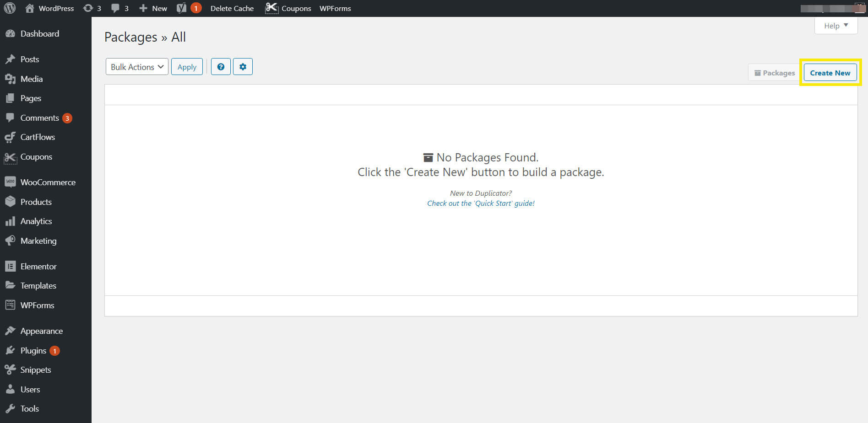The image size is (868, 423).
Task: Click the scissors Coupons icon in admin bar
Action: pos(271,8)
